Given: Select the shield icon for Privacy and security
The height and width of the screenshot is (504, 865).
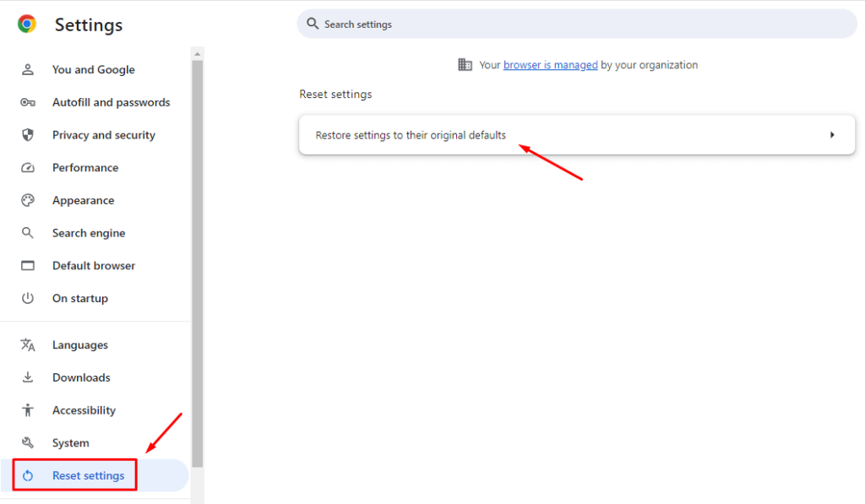Looking at the screenshot, I should 28,134.
